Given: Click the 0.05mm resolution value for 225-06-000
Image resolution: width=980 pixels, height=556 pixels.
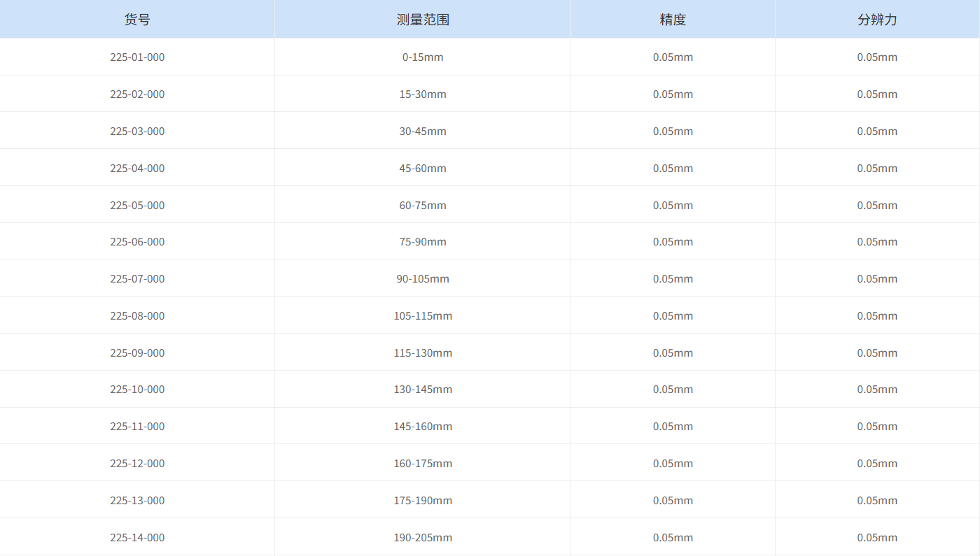Looking at the screenshot, I should tap(877, 241).
